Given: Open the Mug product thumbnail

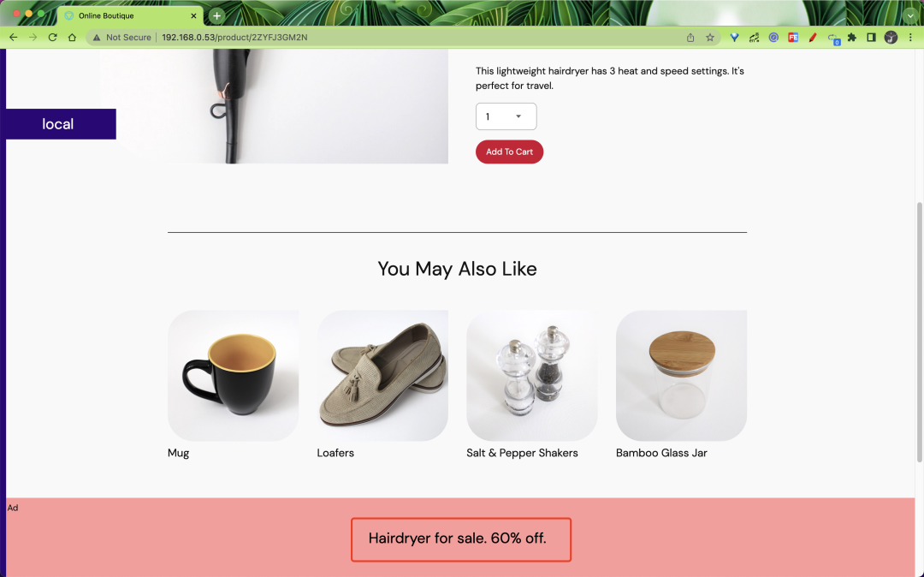Looking at the screenshot, I should pos(233,376).
